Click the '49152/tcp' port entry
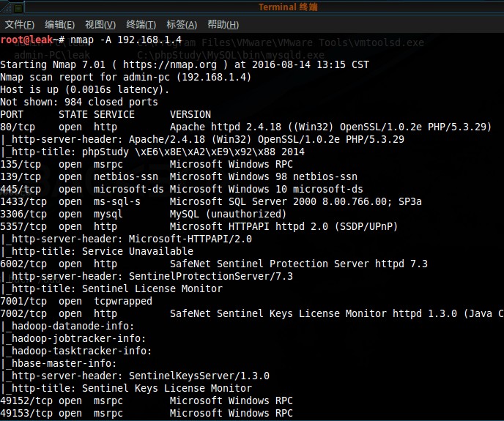 26,401
